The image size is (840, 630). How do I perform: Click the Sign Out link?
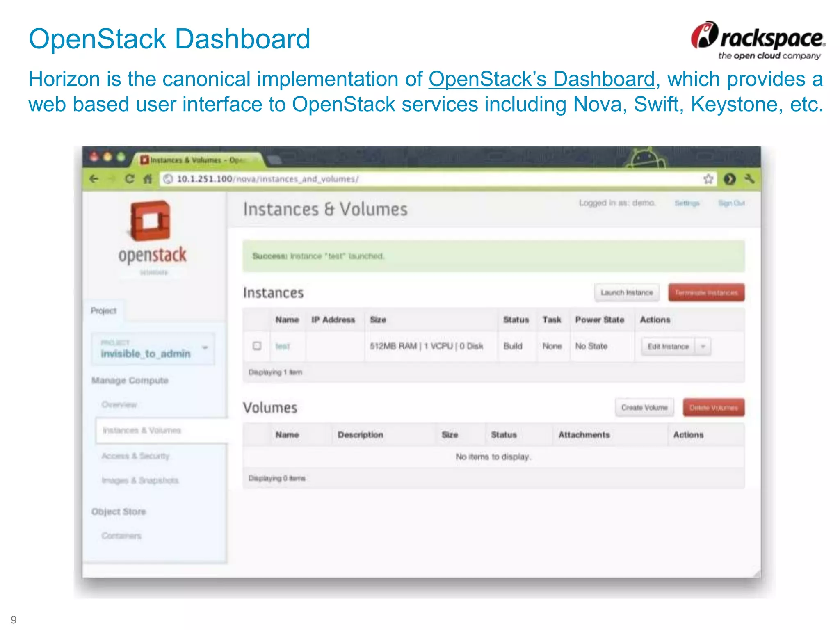(x=731, y=203)
